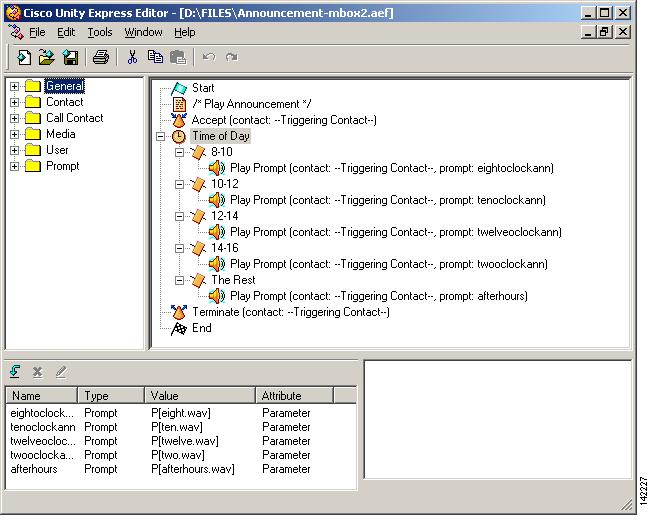The height and width of the screenshot is (521, 652).
Task: Click the Time of Day clock icon
Action: click(179, 136)
